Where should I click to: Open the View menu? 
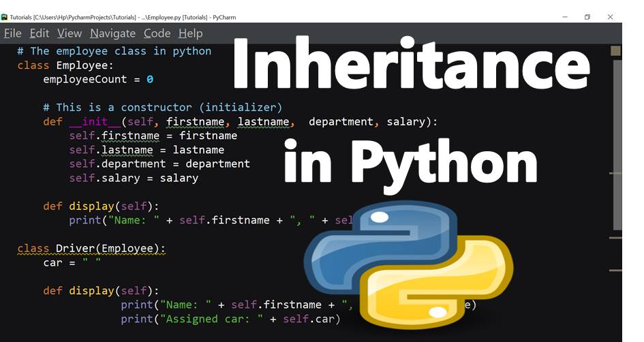click(70, 33)
